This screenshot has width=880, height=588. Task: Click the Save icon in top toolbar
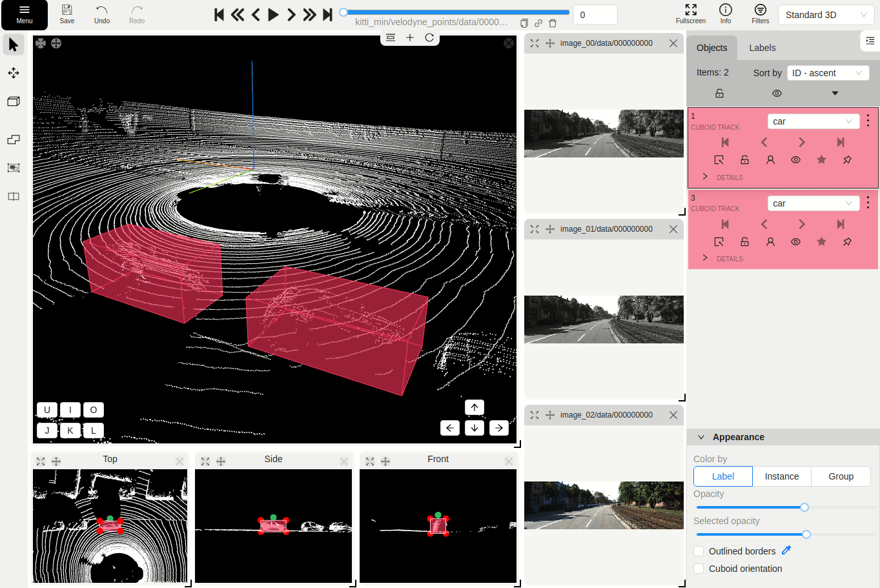tap(67, 14)
